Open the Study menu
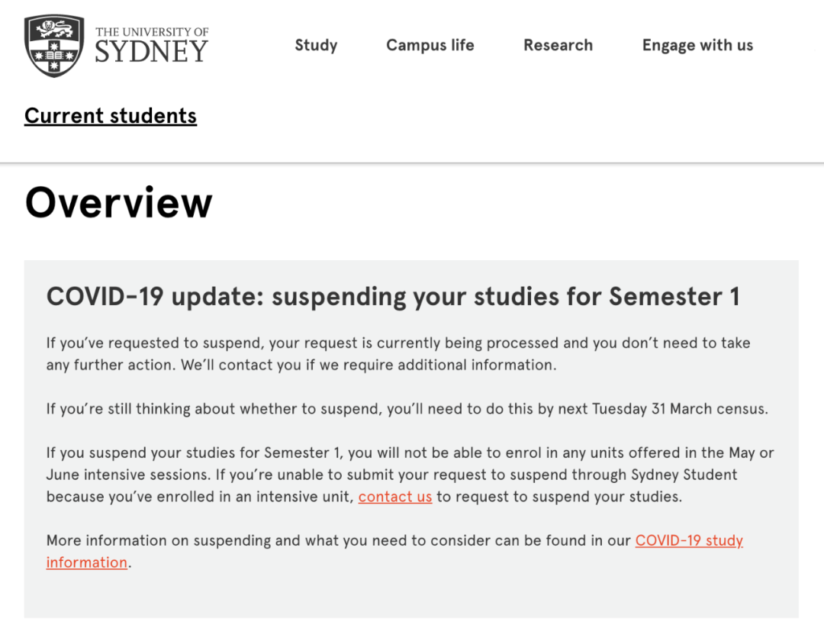This screenshot has width=824, height=644. click(316, 45)
